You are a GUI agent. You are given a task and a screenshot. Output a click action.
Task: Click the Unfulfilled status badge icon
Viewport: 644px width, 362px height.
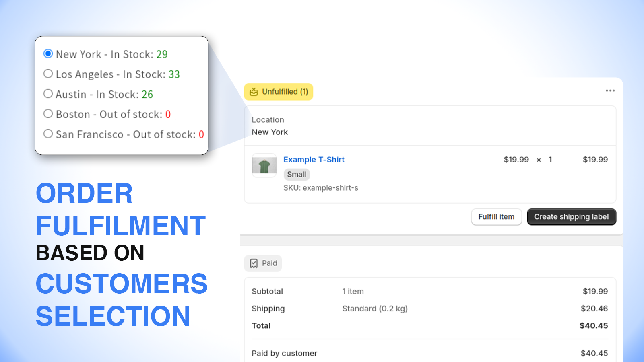254,92
